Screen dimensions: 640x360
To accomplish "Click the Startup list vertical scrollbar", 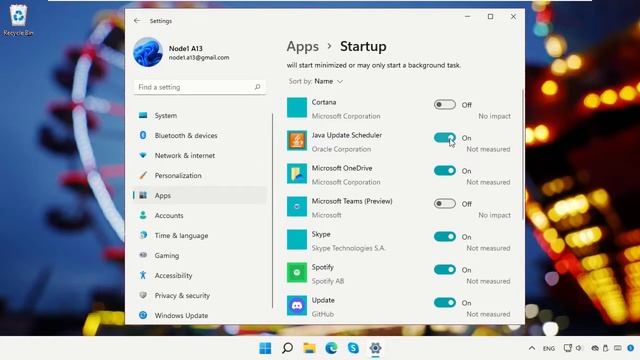I will pyautogui.click(x=523, y=155).
